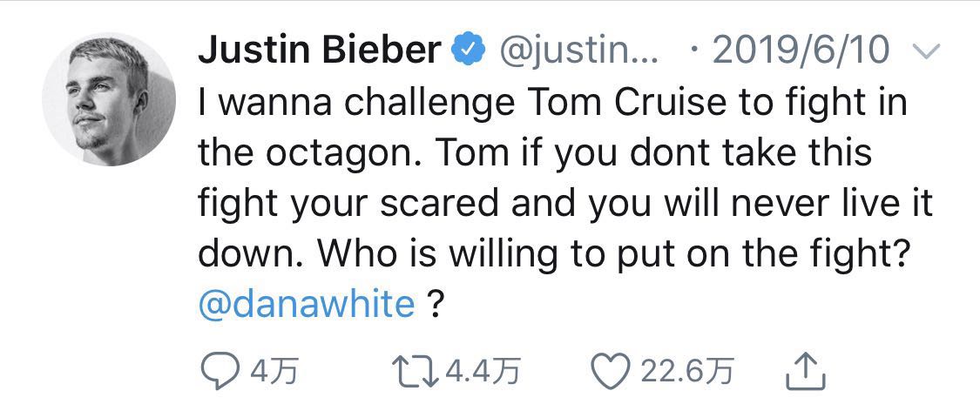Click the tweet date 2019/6/10
The height and width of the screenshot is (411, 980).
click(x=801, y=52)
